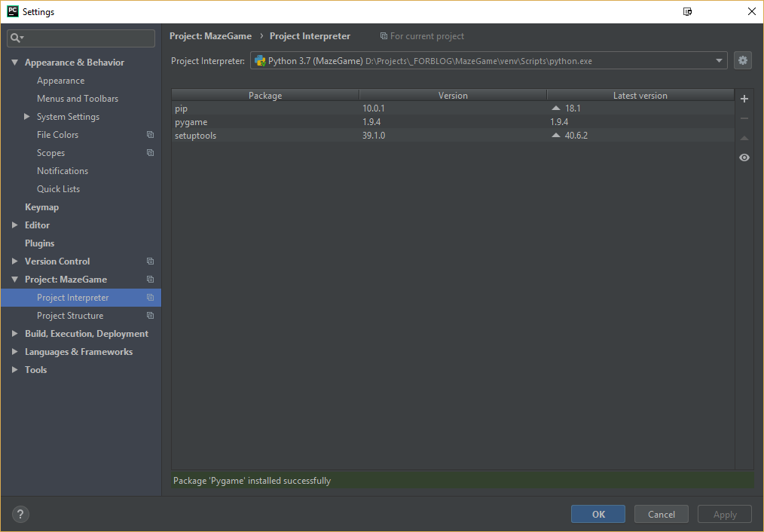
Task: Click the setuptools upgrade available arrow
Action: [x=556, y=136]
